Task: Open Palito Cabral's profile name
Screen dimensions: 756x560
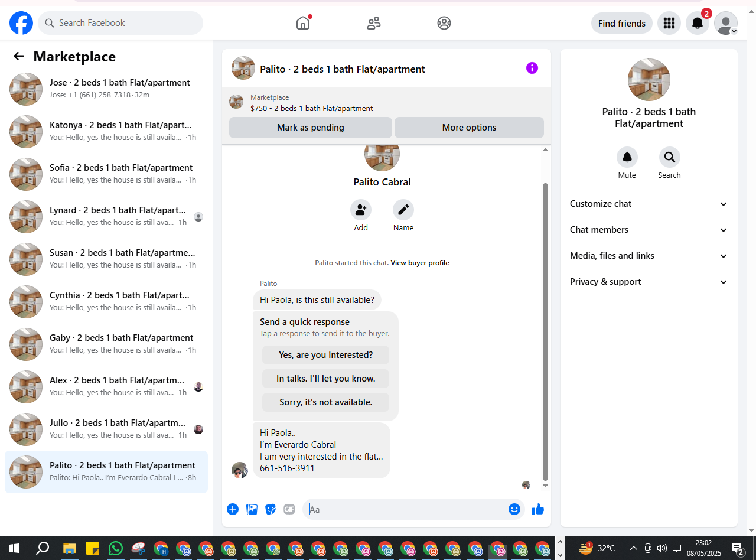Action: pyautogui.click(x=382, y=182)
